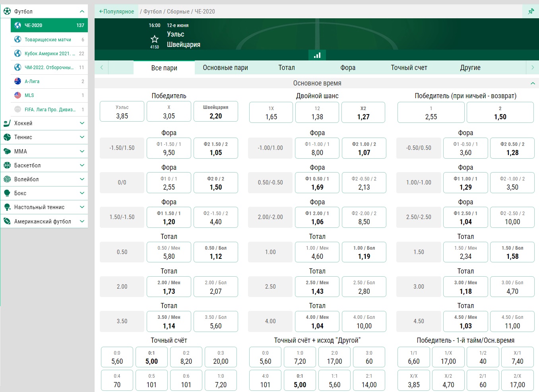Click the boxing glove icon
The height and width of the screenshot is (392, 539).
point(7,193)
